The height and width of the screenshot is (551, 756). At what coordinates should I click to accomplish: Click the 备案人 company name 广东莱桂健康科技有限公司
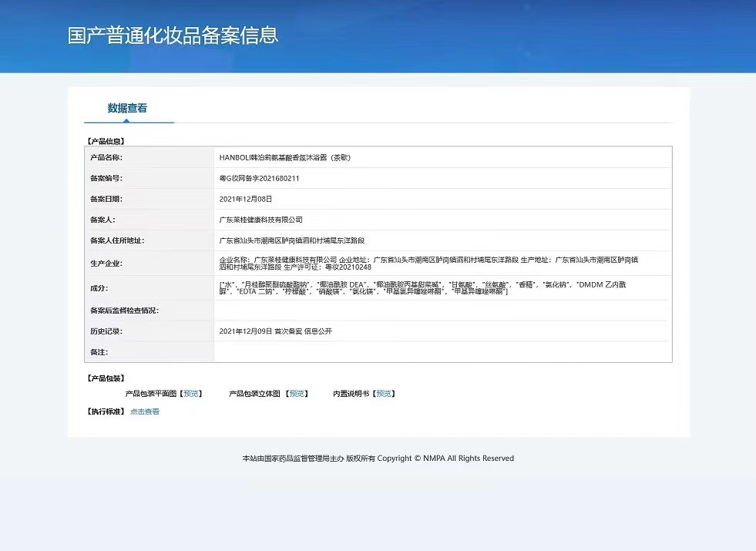(x=261, y=220)
